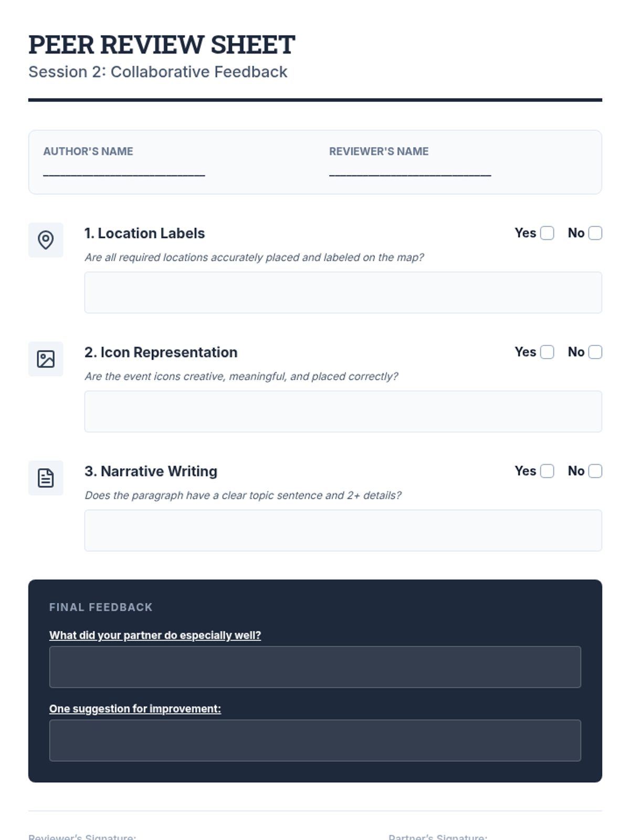Check No for Location Labels
This screenshot has height=840, width=630.
(595, 233)
